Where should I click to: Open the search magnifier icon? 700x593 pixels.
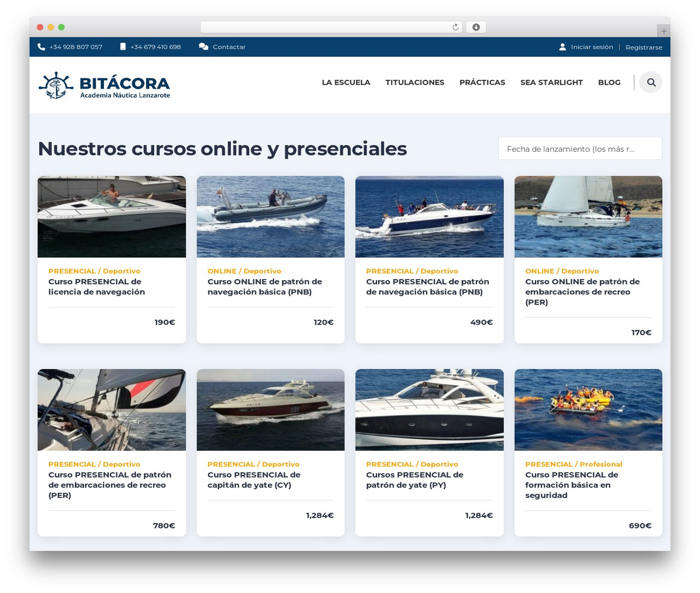tap(651, 82)
